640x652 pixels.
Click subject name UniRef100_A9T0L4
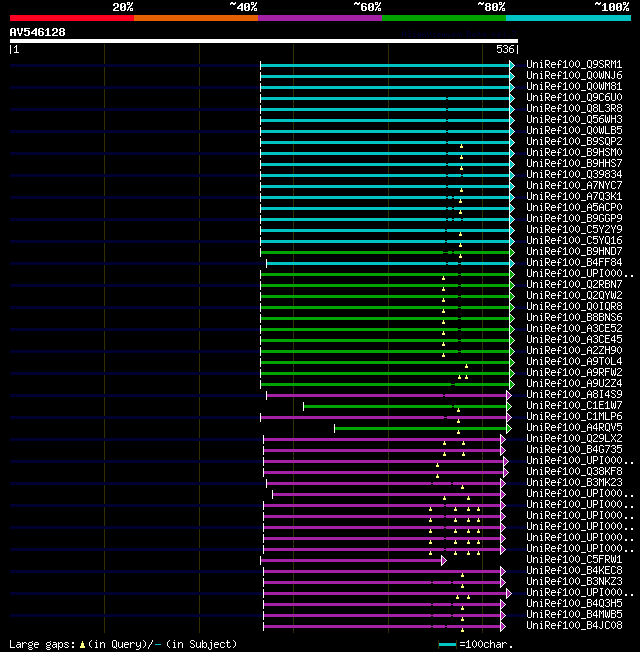574,361
